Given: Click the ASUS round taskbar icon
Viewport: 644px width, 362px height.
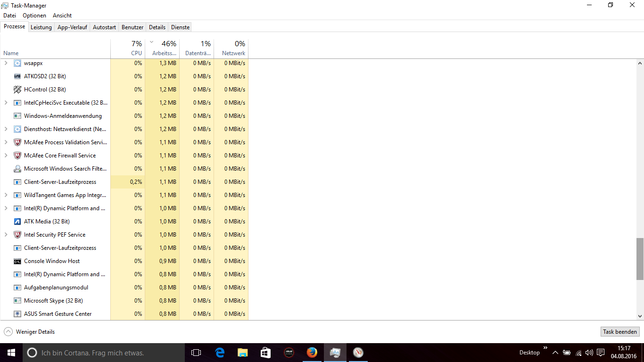Looking at the screenshot, I should [289, 353].
